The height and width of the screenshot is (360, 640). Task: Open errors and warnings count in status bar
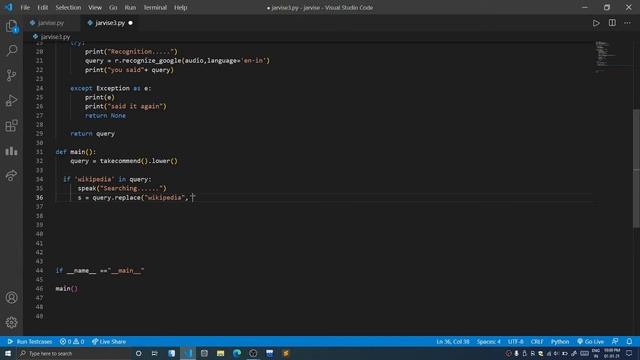coord(72,342)
